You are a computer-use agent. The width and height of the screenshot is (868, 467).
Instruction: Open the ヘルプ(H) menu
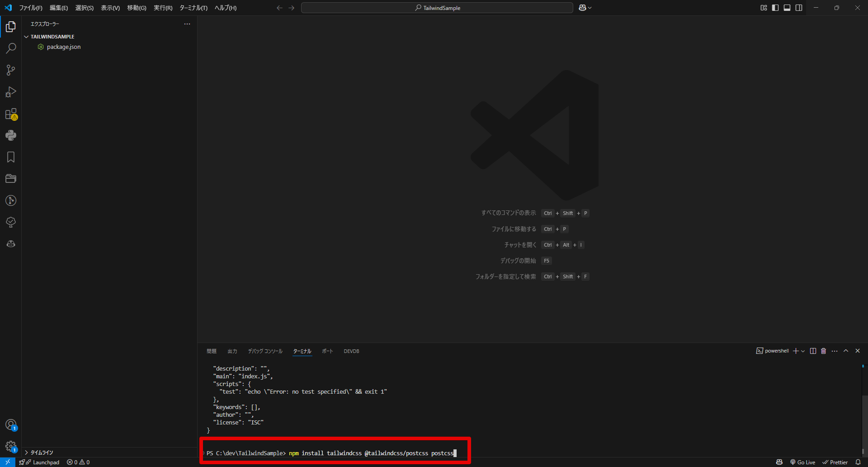pos(226,8)
